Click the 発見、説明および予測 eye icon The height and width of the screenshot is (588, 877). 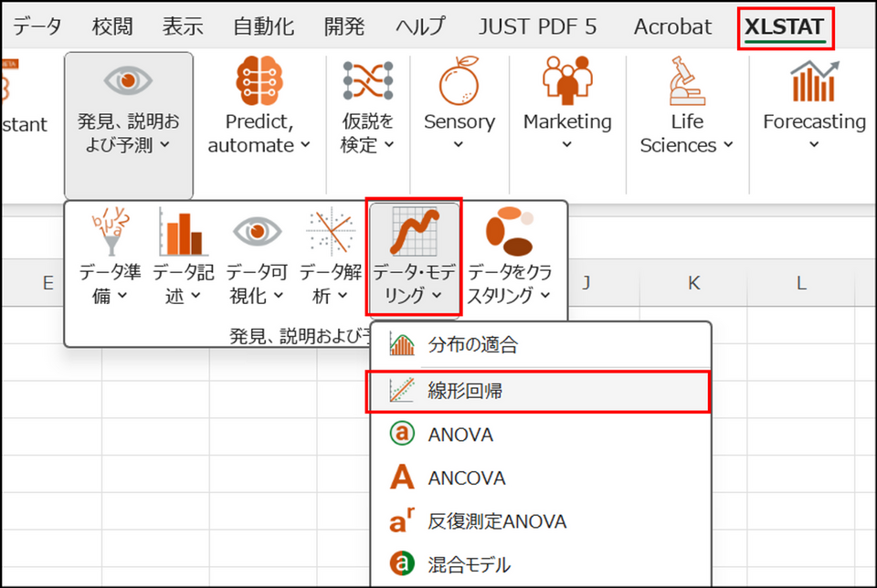128,80
